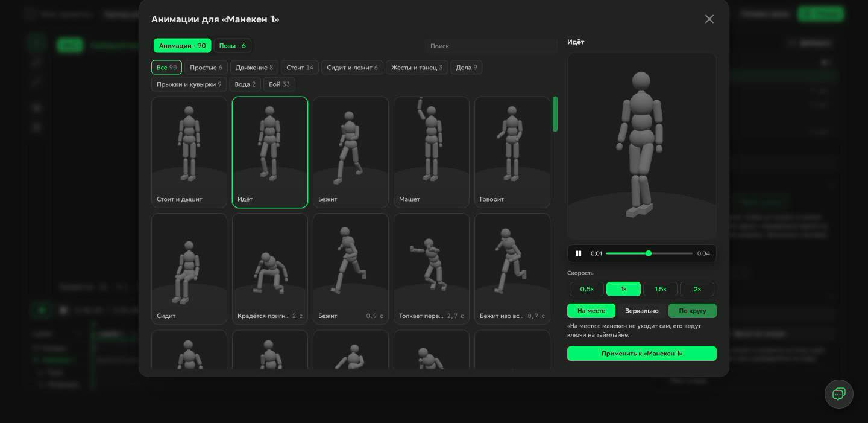Image resolution: width=868 pixels, height=423 pixels.
Task: Filter animations by Простые
Action: point(206,68)
